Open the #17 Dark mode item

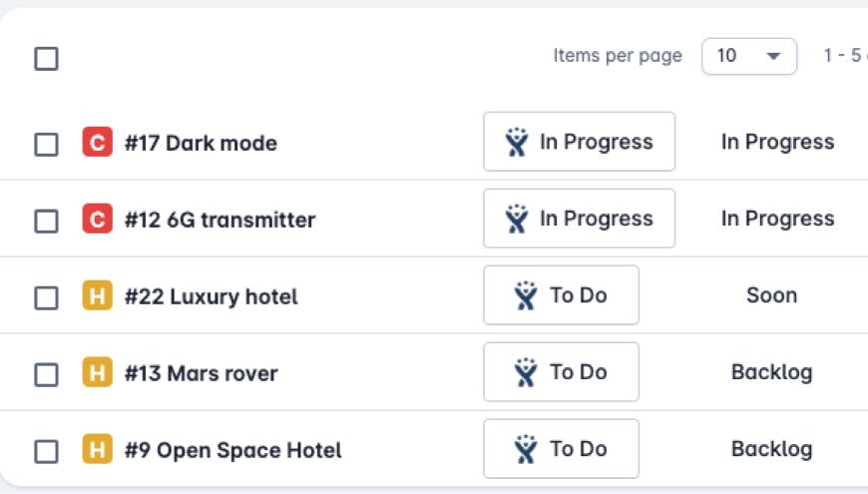201,143
